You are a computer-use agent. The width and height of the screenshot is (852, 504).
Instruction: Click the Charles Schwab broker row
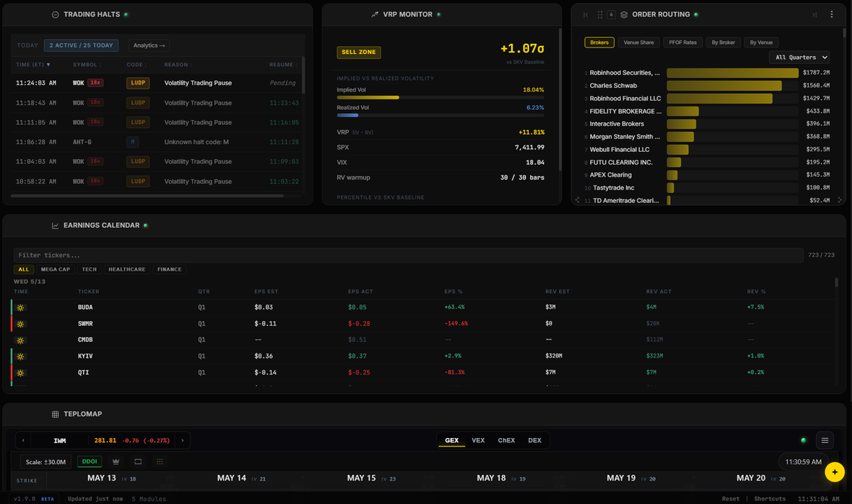[x=708, y=86]
